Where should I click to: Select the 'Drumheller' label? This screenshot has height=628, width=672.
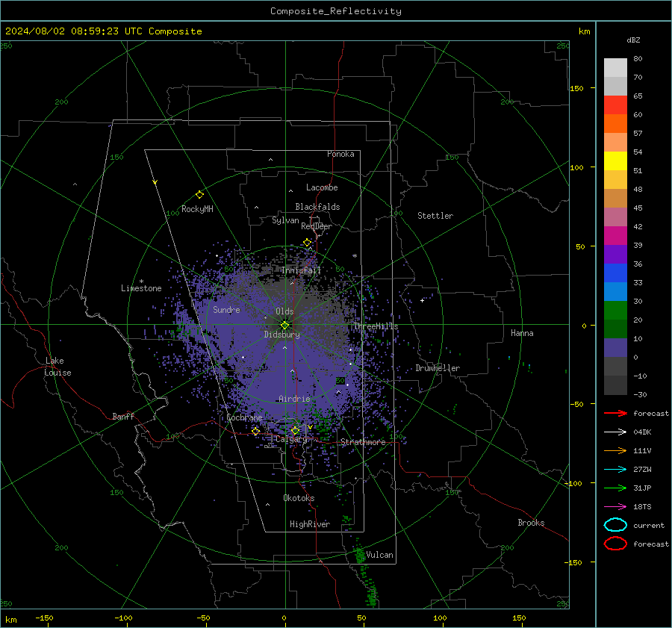[438, 368]
